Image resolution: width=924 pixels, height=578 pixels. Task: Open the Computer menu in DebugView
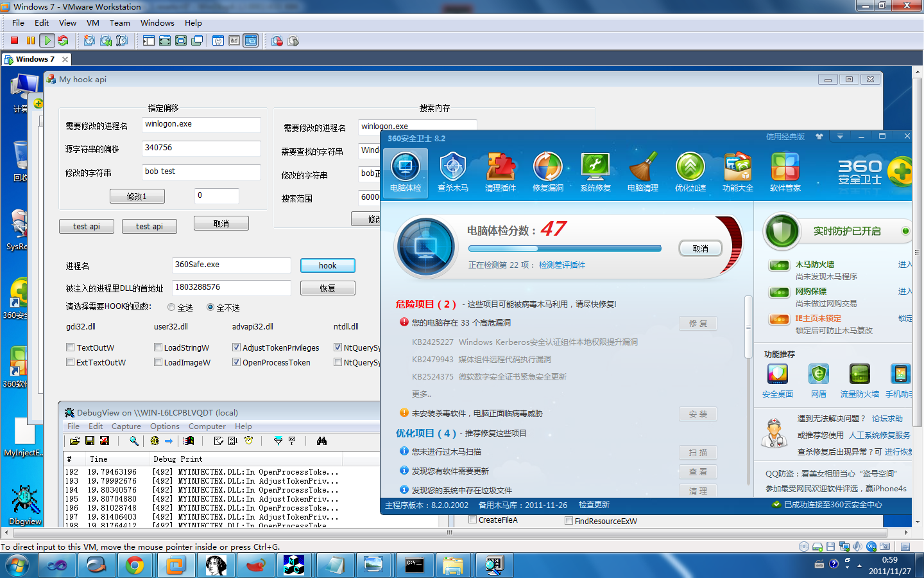(x=207, y=426)
